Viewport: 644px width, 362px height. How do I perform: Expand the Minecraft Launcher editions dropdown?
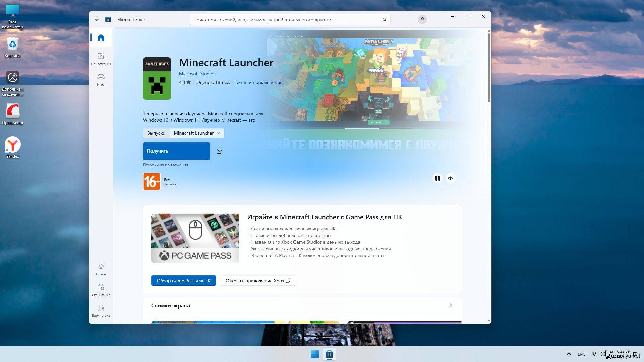197,133
